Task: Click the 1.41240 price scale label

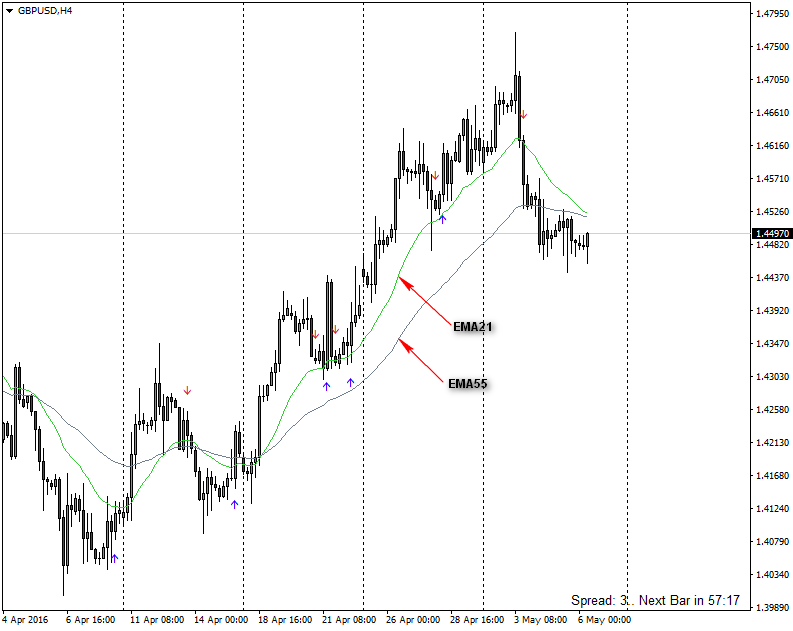Action: click(772, 509)
